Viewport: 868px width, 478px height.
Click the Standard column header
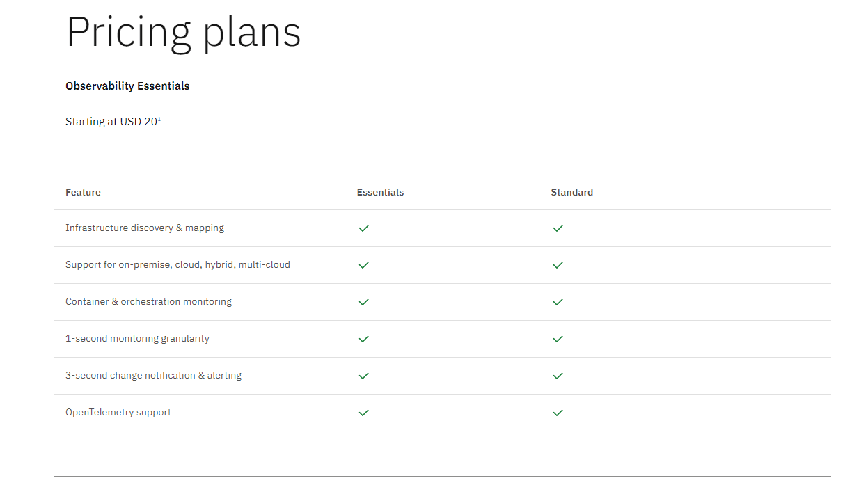point(572,192)
